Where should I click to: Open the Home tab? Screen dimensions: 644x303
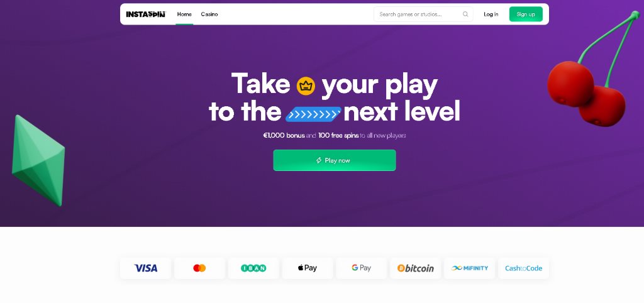tap(184, 14)
